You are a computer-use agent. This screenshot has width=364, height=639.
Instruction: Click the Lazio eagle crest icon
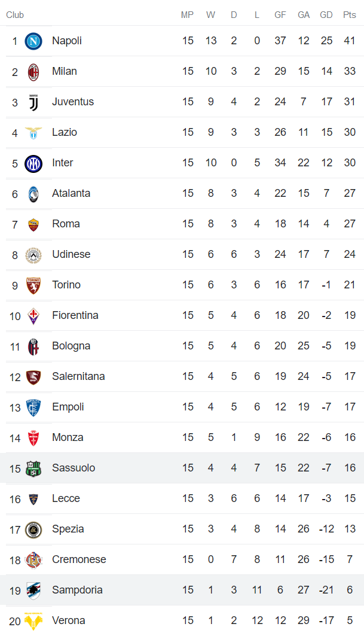coord(33,133)
